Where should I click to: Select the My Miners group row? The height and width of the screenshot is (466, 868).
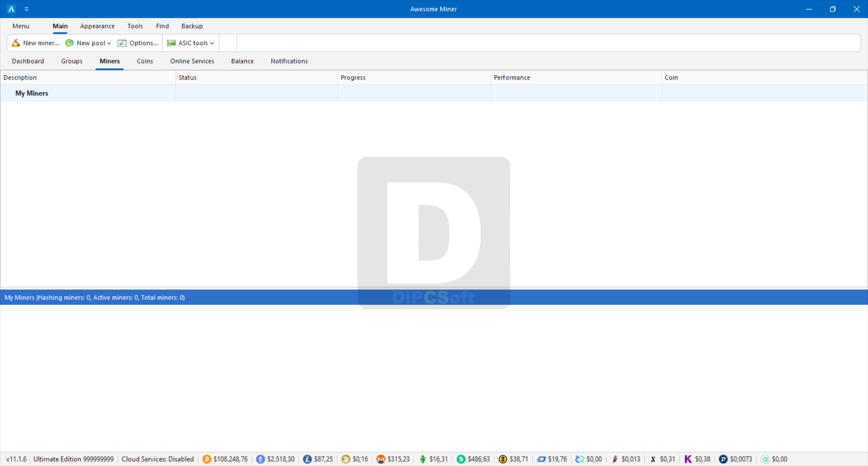[x=434, y=93]
